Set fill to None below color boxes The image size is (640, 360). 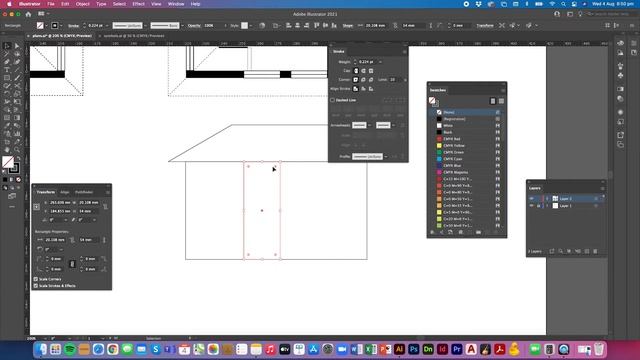tap(18, 179)
